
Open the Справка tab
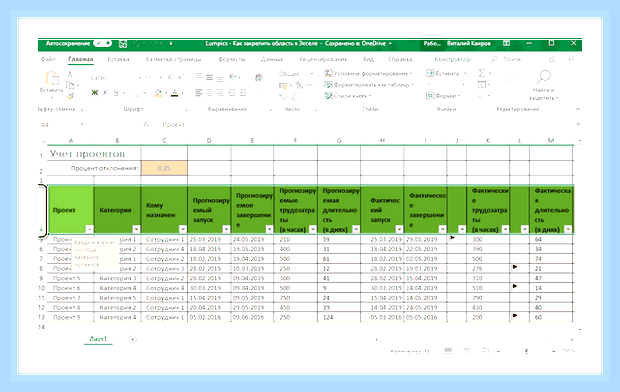(400, 59)
